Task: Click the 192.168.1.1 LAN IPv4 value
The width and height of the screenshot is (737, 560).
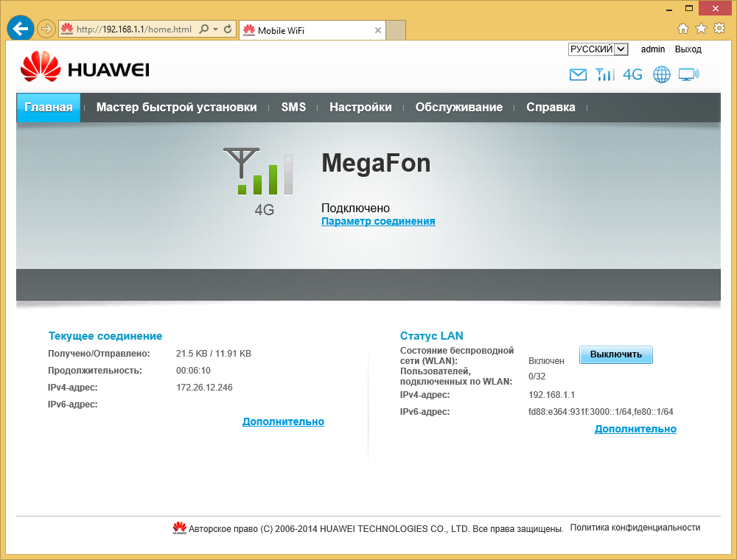Action: [552, 395]
